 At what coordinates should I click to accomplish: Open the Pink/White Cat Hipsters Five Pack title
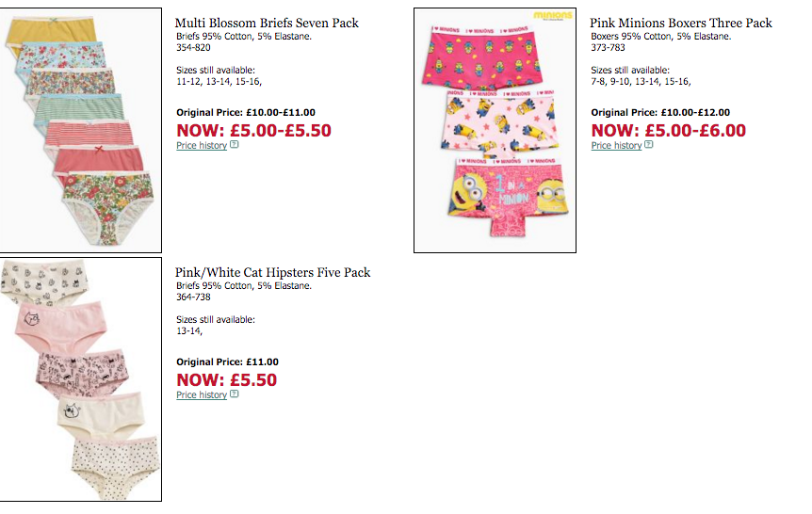[272, 272]
